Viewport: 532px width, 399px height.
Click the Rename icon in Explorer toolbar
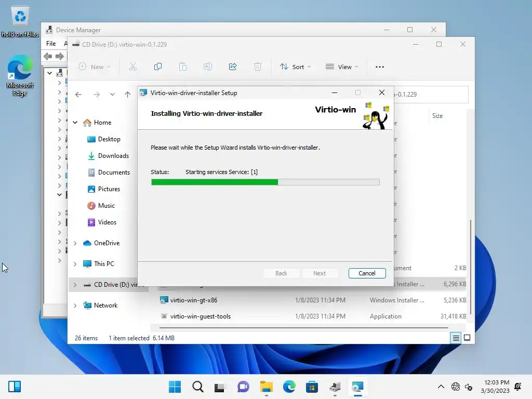[208, 67]
